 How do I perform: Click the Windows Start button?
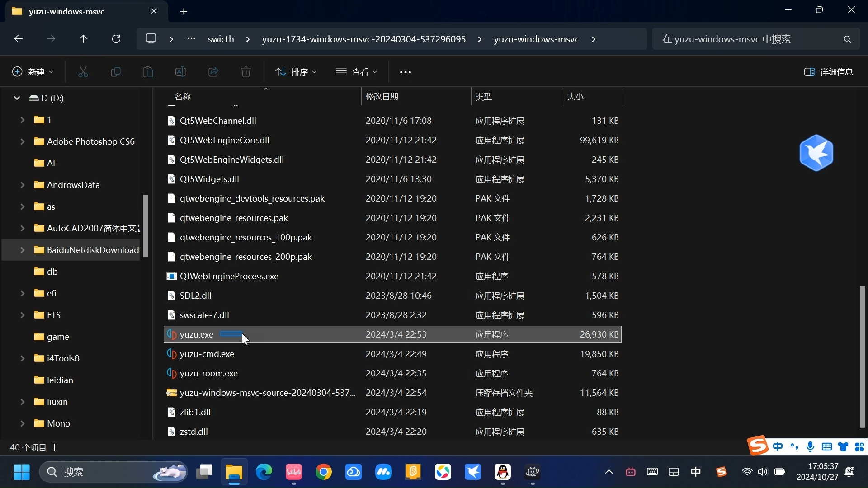[22, 472]
